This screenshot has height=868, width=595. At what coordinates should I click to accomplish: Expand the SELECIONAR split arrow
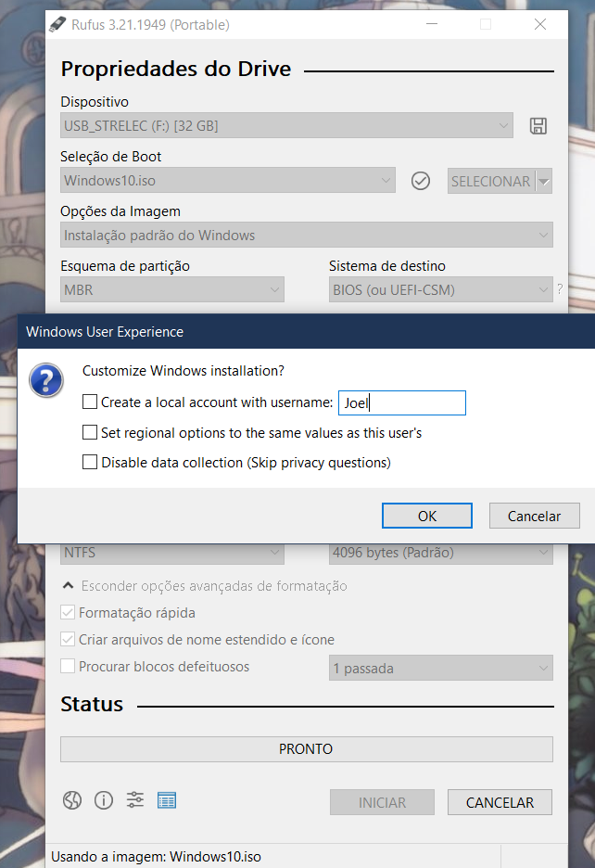point(544,181)
